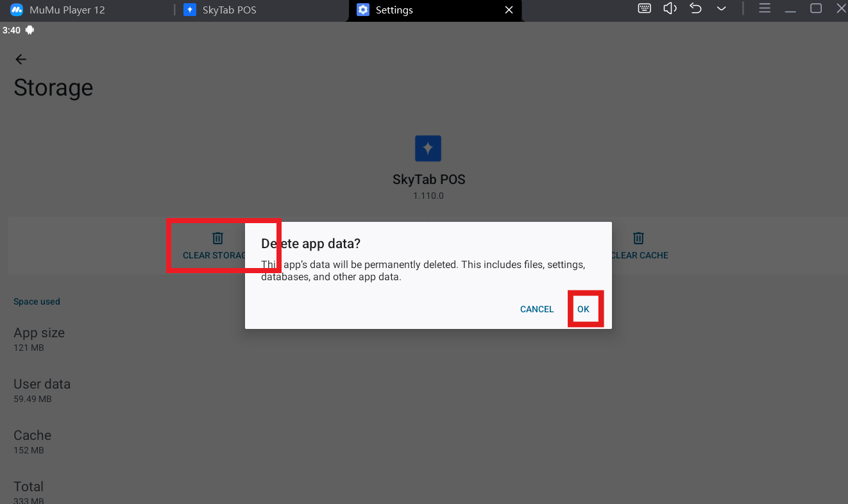Close the Settings tab
Screen dimensions: 848x504
tap(509, 10)
